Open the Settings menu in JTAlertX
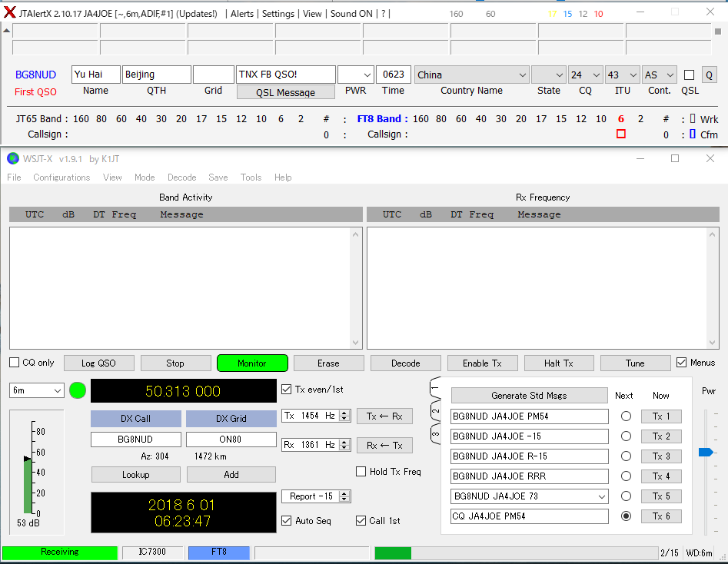The image size is (728, 564). tap(278, 14)
